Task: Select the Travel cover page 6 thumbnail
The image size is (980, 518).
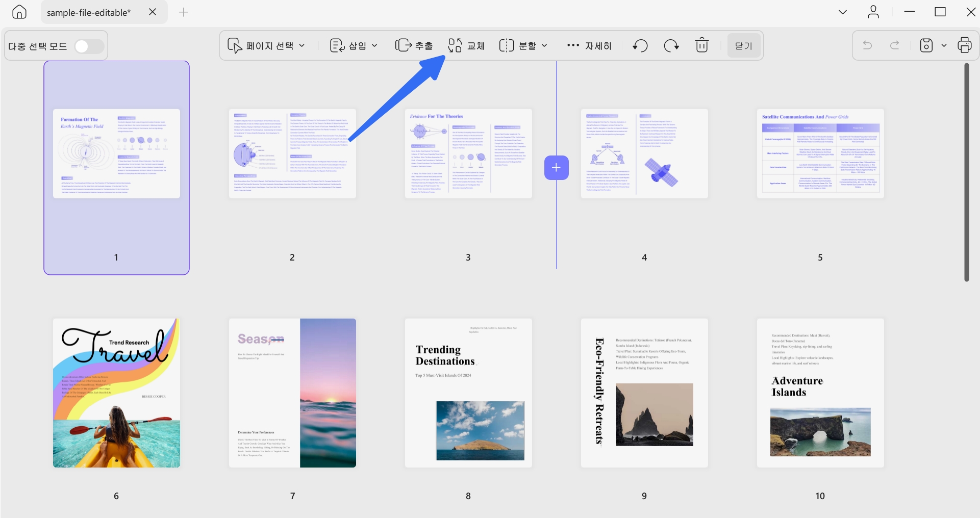Action: [116, 393]
